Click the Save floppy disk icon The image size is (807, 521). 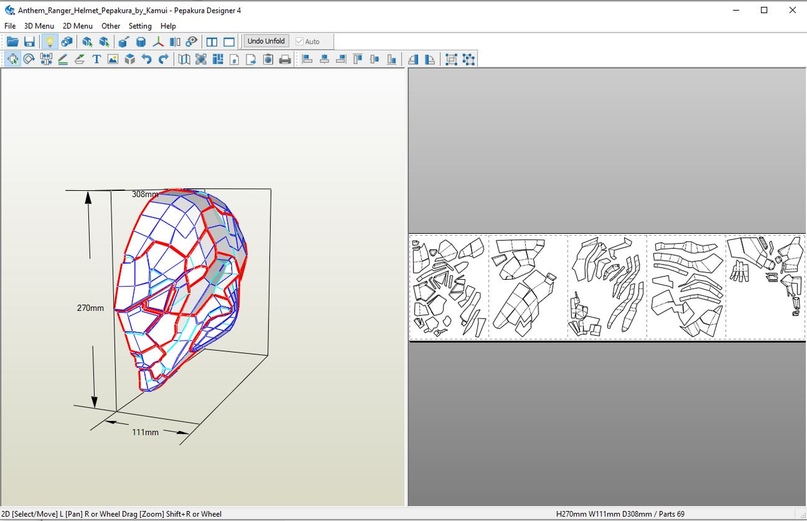pos(29,42)
